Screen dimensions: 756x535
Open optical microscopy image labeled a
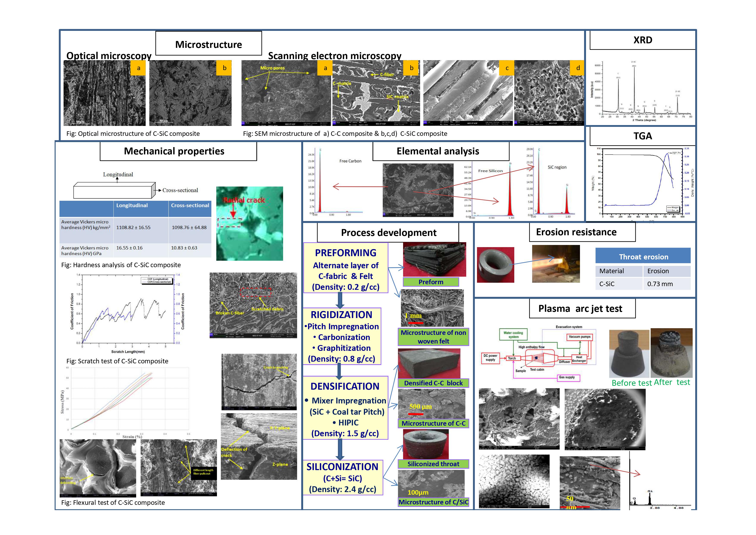click(x=104, y=93)
